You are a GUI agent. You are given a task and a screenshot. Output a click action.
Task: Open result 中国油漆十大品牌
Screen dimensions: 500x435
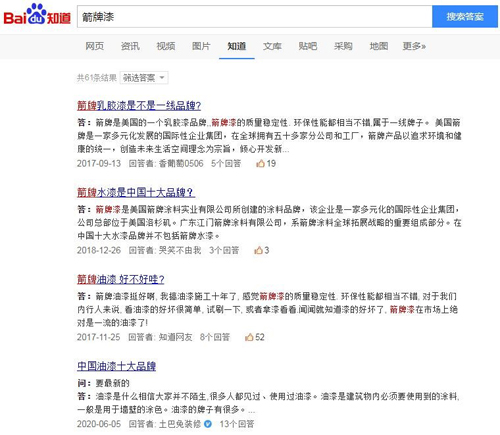click(116, 366)
